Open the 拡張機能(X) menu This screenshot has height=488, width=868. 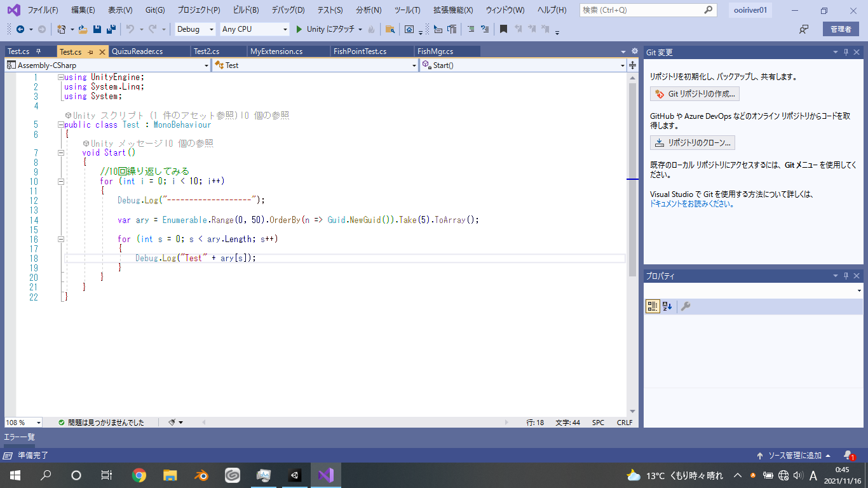tap(453, 10)
